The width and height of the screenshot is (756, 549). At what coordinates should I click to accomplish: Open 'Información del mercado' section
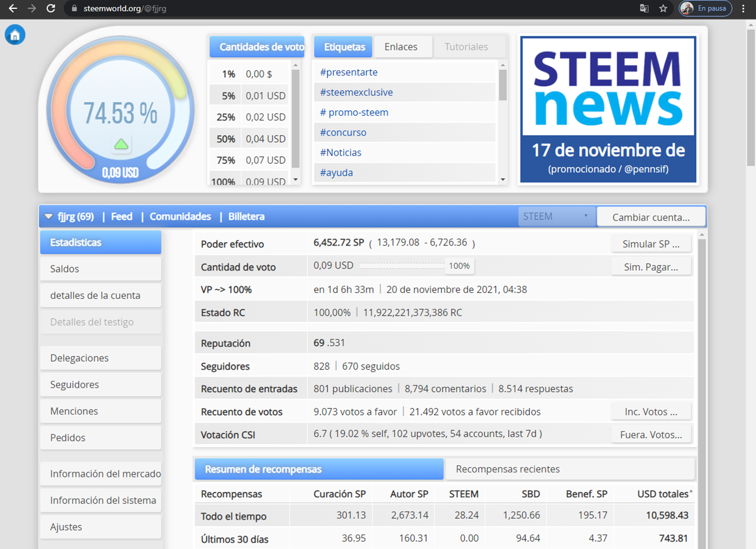100,474
